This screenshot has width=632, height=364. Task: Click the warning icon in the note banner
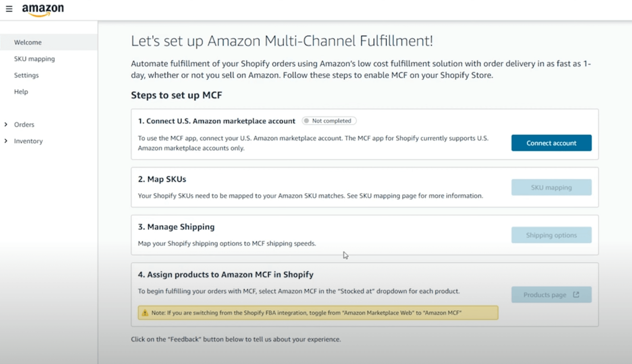[x=145, y=312]
